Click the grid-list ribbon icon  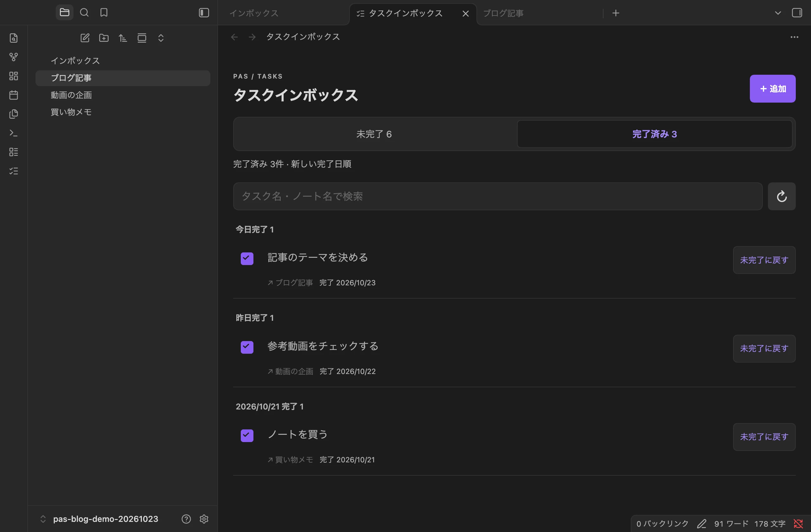[14, 152]
